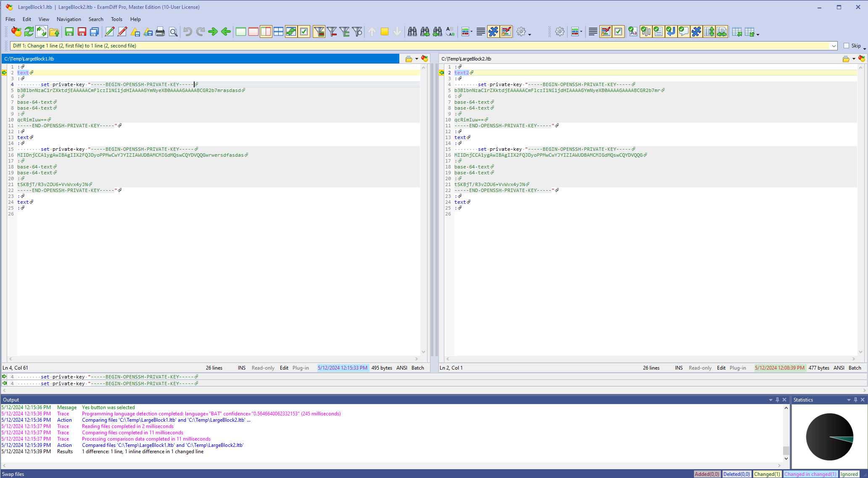The height and width of the screenshot is (478, 868).
Task: Toggle first funnel filter with red-green bars
Action: (x=319, y=32)
